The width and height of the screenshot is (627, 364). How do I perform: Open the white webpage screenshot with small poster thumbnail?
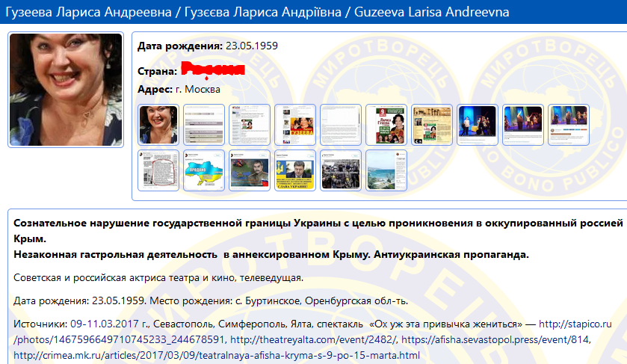pyautogui.click(x=250, y=125)
